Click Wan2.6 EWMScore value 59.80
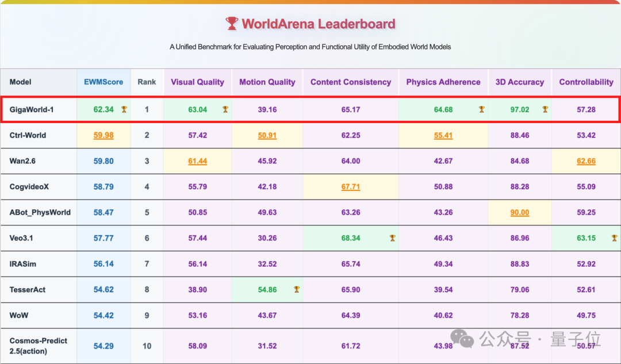The image size is (621, 364). (x=103, y=161)
